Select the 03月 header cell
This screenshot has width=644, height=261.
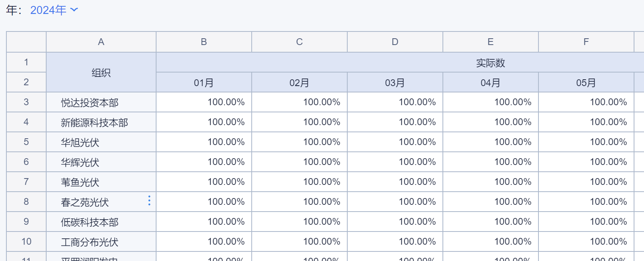[395, 82]
